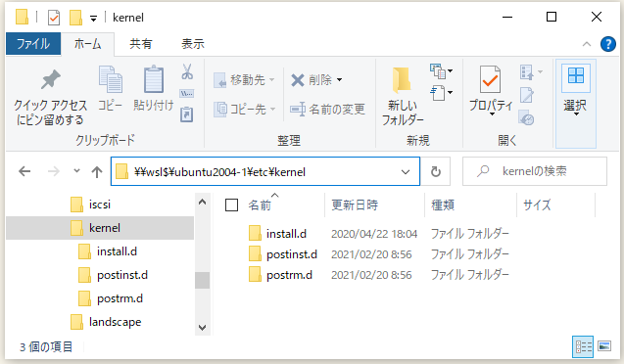Create a New folder (新しいフォルダー)
624x364 pixels.
coord(403,97)
